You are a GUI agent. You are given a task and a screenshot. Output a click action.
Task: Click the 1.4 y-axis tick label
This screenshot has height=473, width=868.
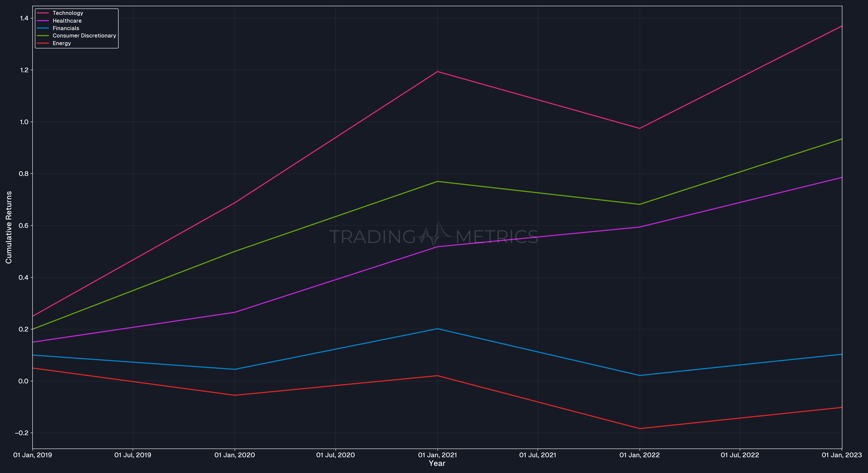(24, 18)
